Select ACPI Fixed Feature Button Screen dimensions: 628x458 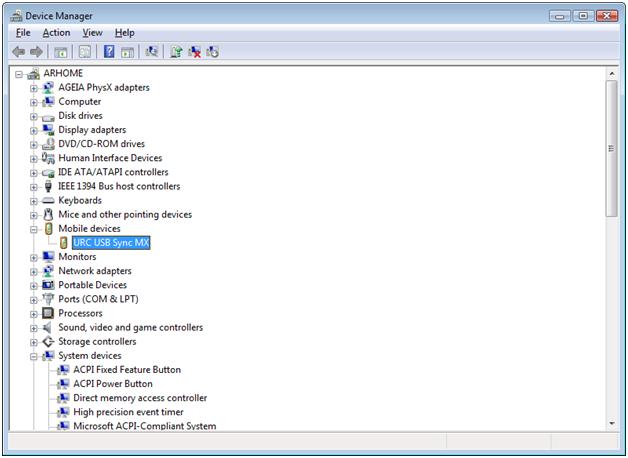click(x=127, y=370)
